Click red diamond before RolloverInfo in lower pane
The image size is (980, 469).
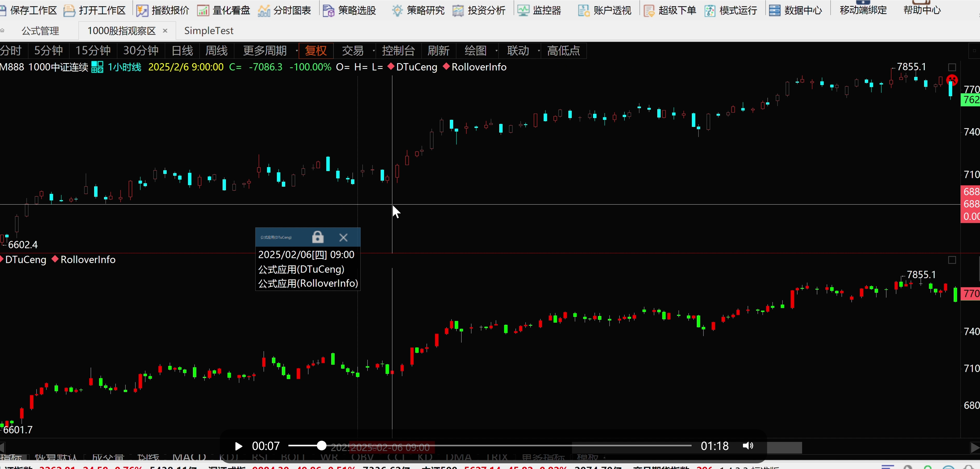[x=55, y=259]
